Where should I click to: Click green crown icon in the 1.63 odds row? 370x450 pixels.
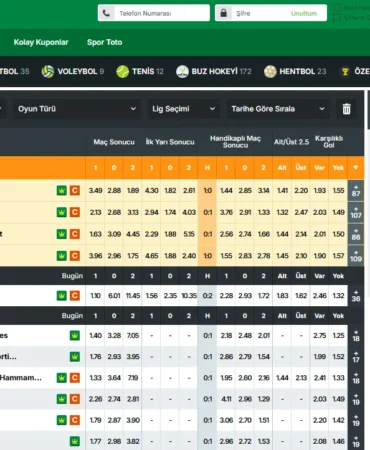pos(62,234)
